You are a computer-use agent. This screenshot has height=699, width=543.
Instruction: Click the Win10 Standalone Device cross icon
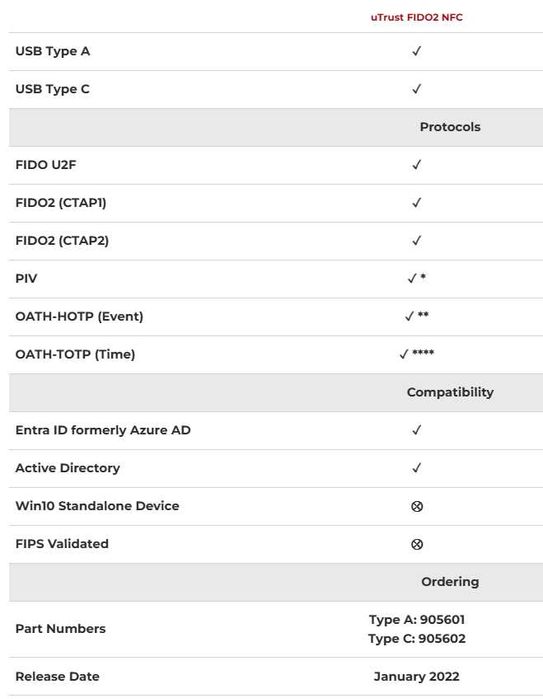click(417, 506)
